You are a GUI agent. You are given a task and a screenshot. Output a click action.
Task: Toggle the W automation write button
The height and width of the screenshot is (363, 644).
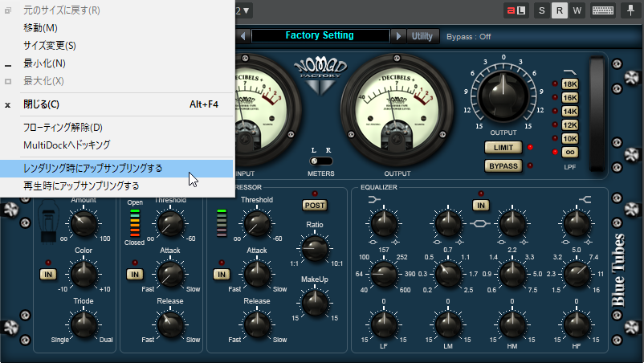(x=577, y=10)
